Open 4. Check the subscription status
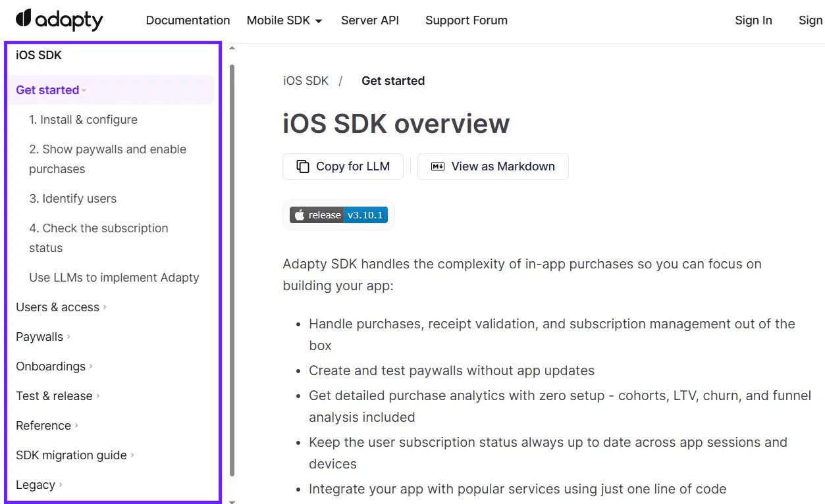Image resolution: width=825 pixels, height=504 pixels. coord(99,238)
